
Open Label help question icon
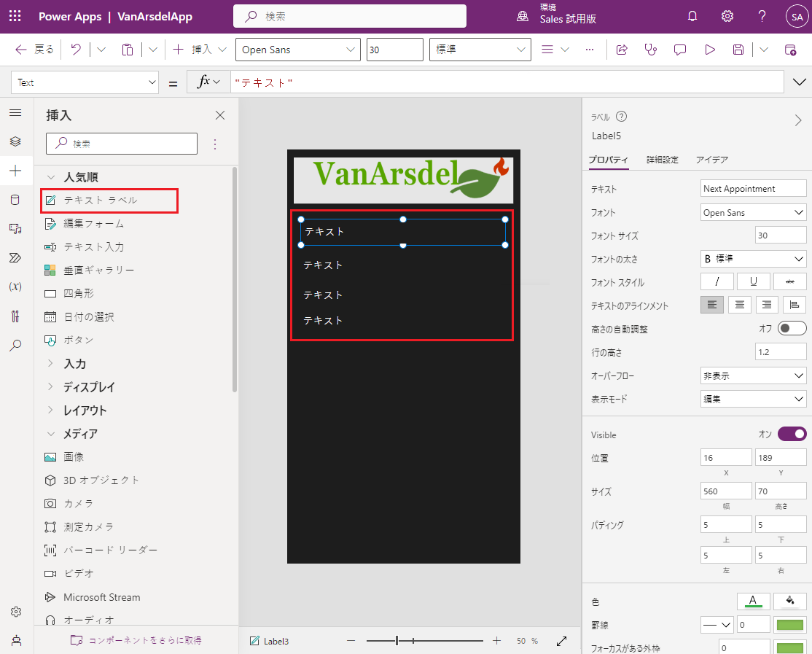622,117
